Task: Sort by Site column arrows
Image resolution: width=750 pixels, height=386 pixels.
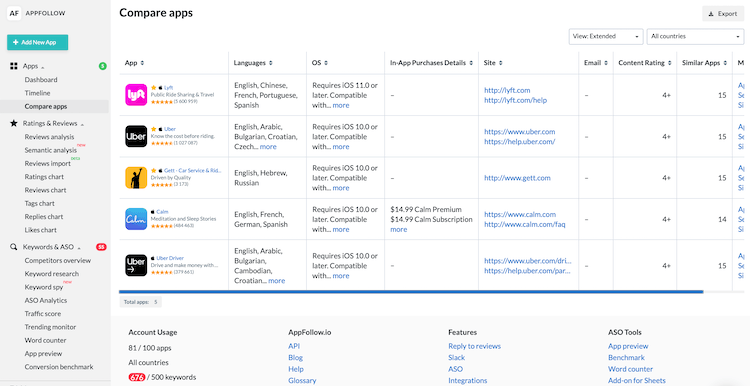Action: (x=500, y=63)
